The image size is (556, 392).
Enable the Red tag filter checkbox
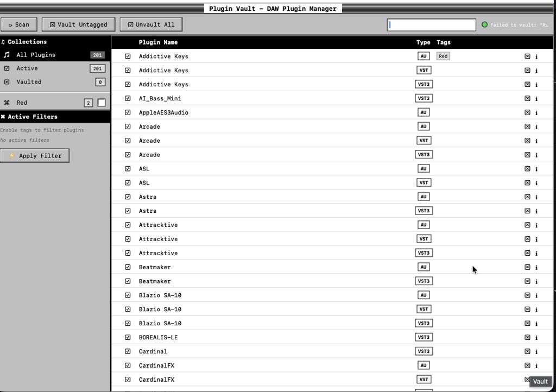[x=102, y=103]
